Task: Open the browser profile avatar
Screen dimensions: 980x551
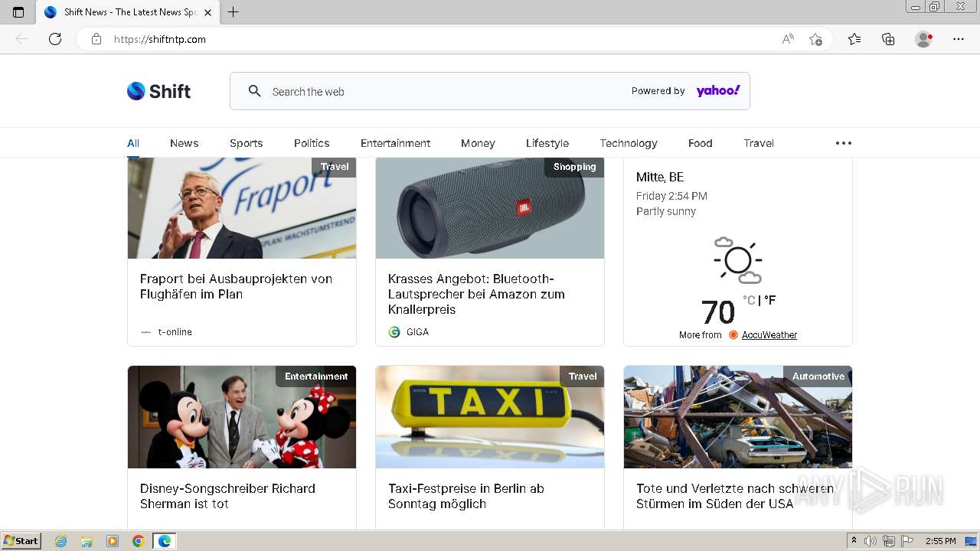Action: 923,39
